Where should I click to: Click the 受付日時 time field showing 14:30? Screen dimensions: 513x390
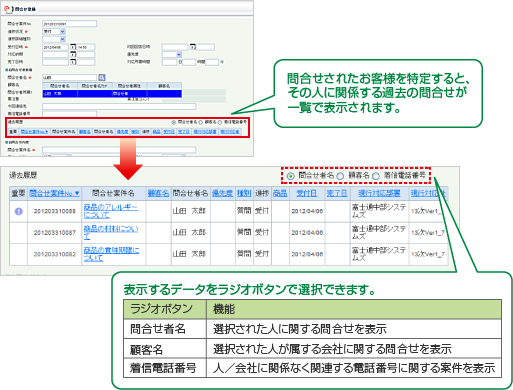pyautogui.click(x=86, y=47)
